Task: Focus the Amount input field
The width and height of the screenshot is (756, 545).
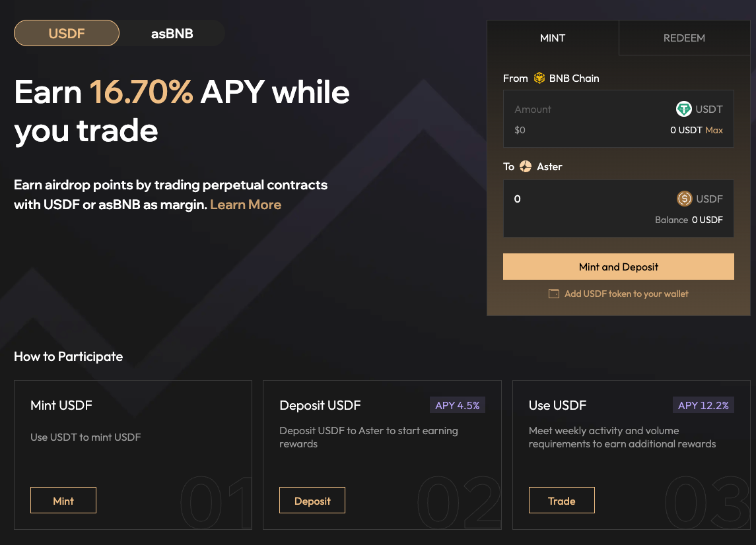Action: 581,110
